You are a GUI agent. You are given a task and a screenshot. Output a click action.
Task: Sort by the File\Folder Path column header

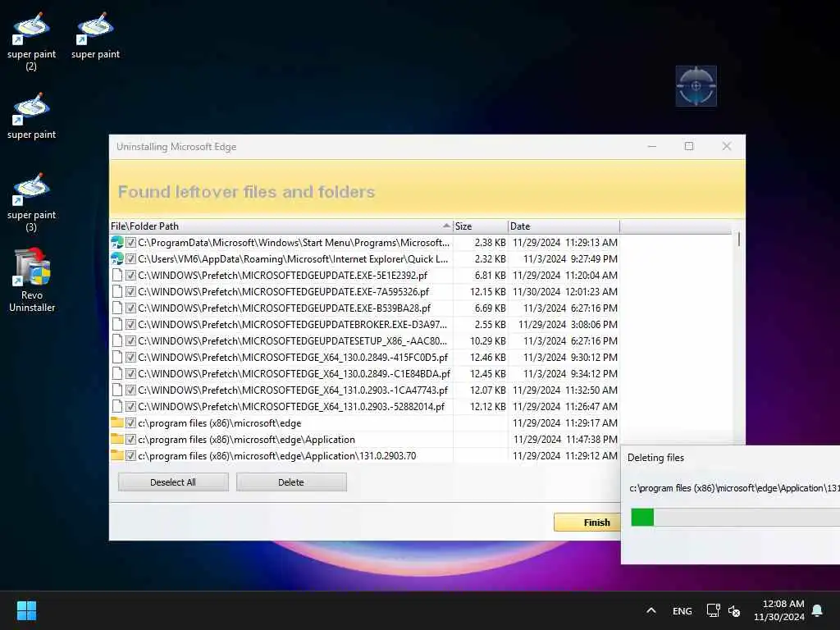pos(281,226)
